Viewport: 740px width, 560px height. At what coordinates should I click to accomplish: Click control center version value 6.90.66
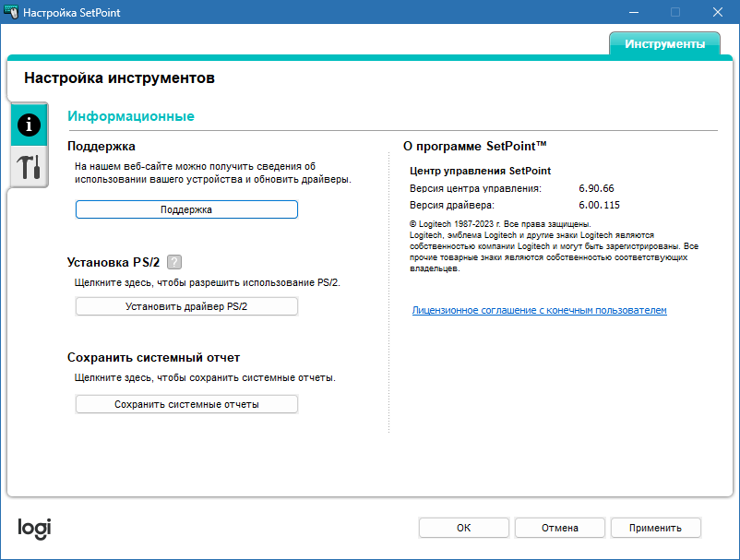coord(596,188)
